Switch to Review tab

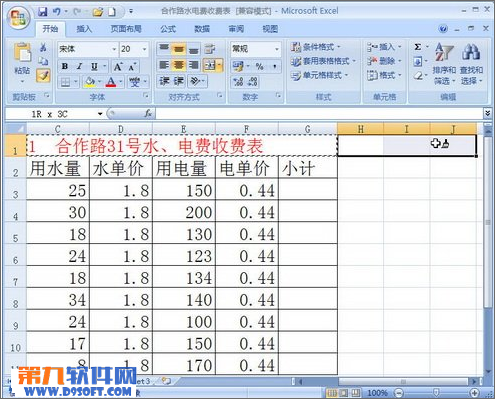(236, 29)
